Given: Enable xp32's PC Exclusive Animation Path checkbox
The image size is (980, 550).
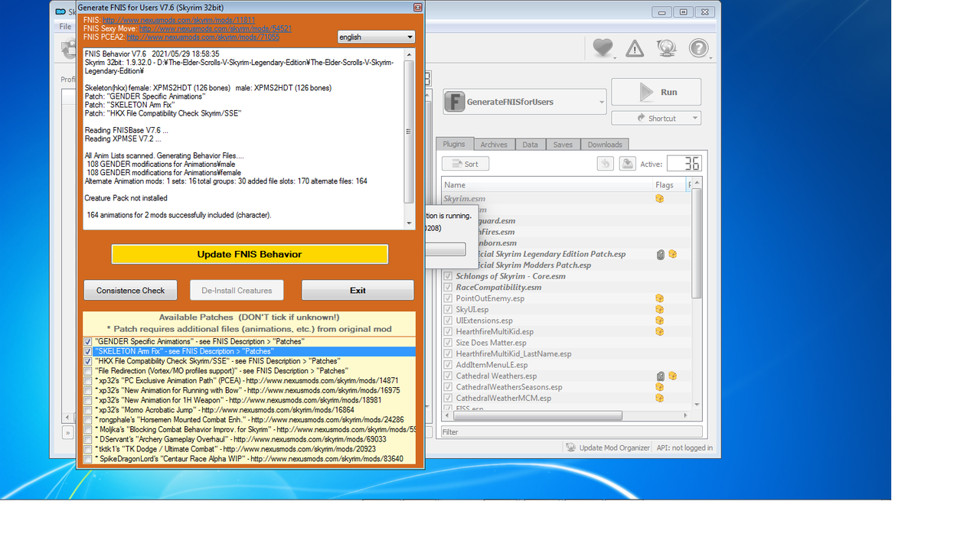Looking at the screenshot, I should pos(88,381).
